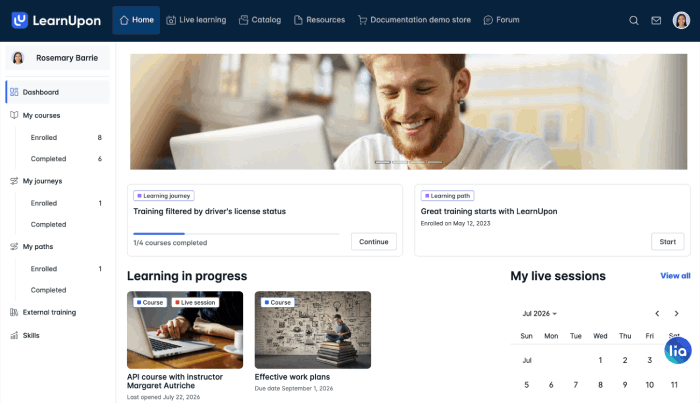Open the profile avatar in top bar
Screen dimensions: 700x403
(x=681, y=20)
